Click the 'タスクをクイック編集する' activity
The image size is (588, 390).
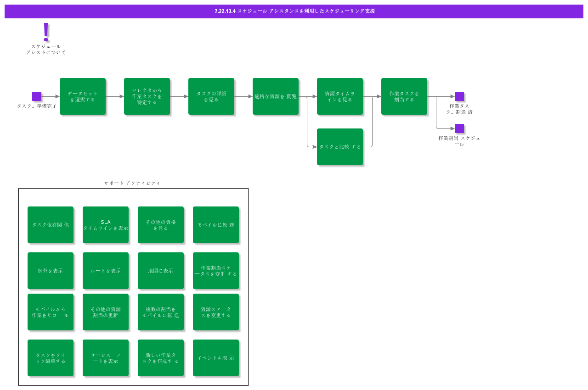pos(51,358)
